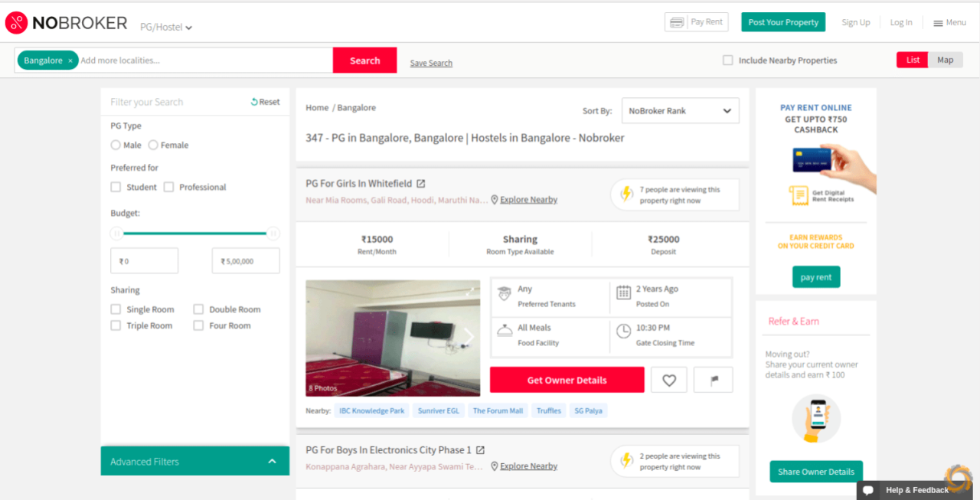Click the right budget slider handle
This screenshot has height=500, width=980.
click(x=273, y=234)
